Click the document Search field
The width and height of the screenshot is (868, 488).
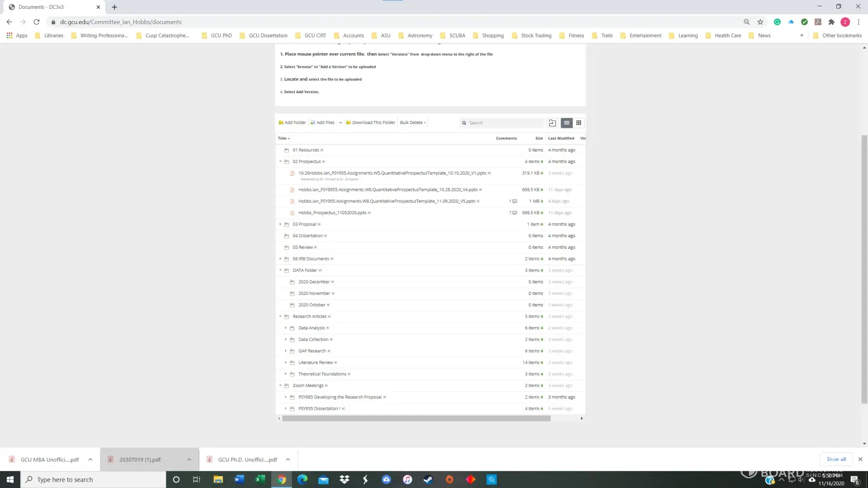(502, 123)
